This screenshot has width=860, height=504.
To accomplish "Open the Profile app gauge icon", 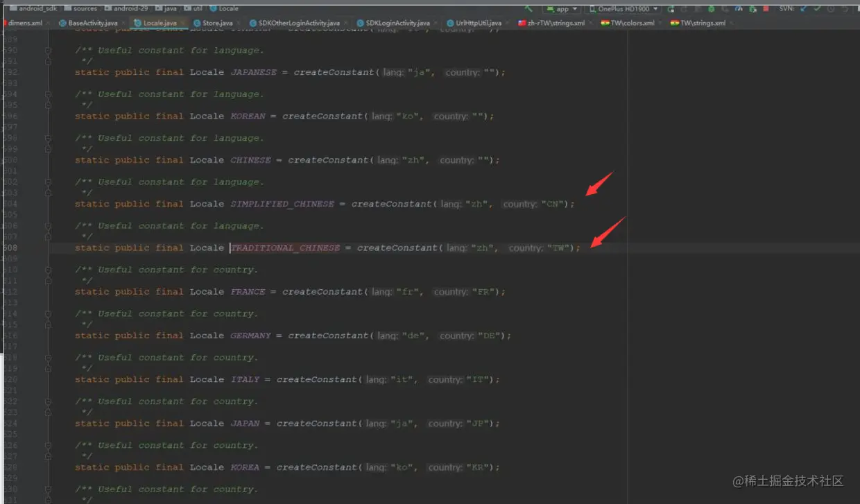I will (739, 9).
